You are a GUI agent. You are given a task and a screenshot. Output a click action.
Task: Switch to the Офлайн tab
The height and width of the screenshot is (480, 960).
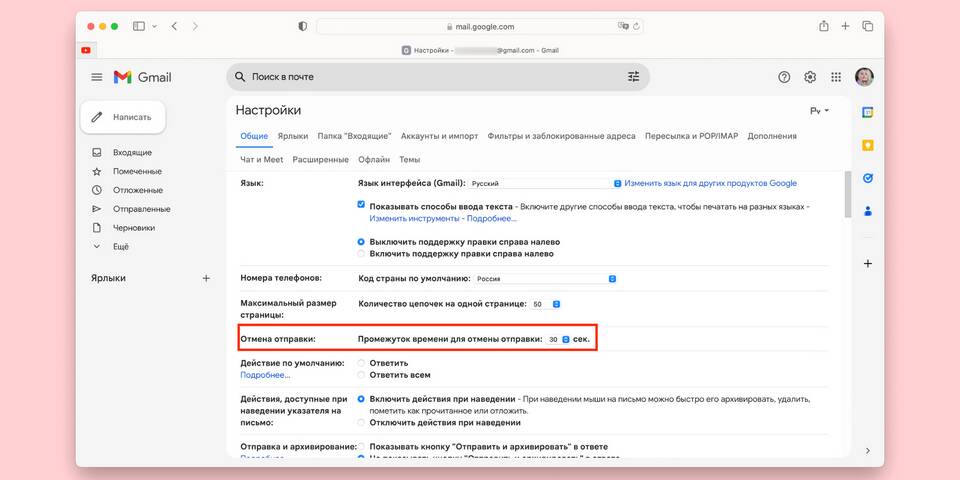click(x=373, y=159)
